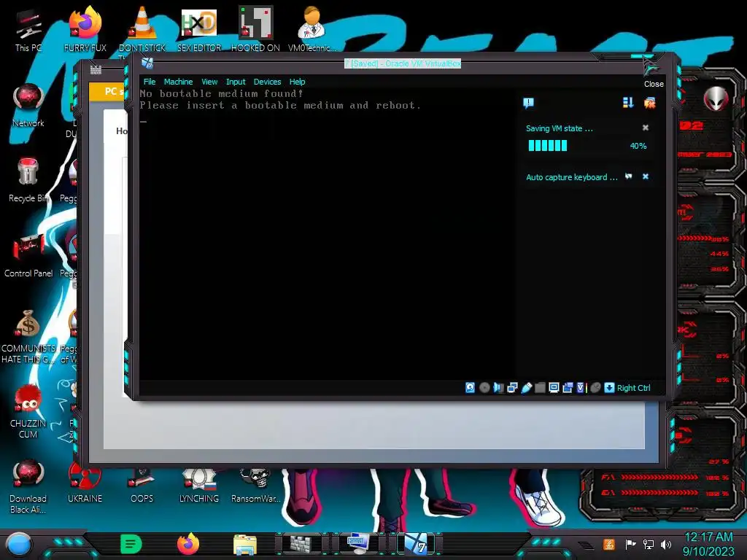Click the notification center speech bubble icon
The width and height of the screenshot is (747, 560).
[528, 103]
